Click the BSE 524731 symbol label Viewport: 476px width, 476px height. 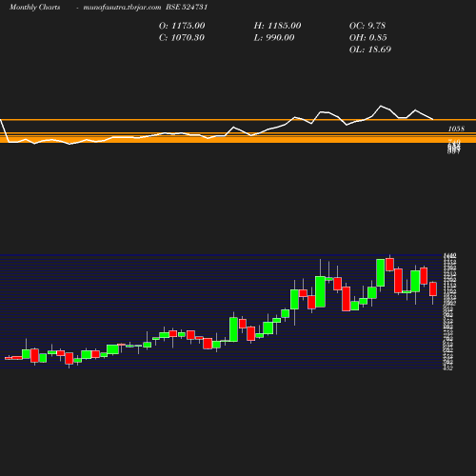click(187, 7)
